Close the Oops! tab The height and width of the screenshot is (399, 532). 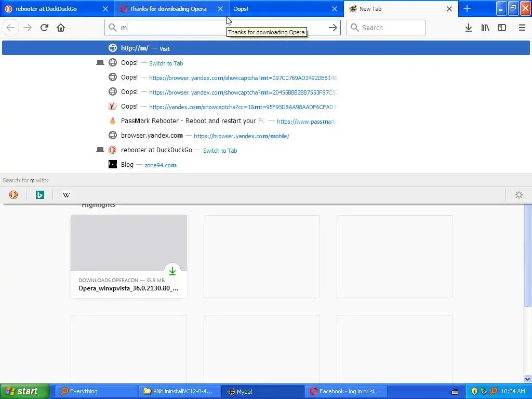tap(335, 9)
